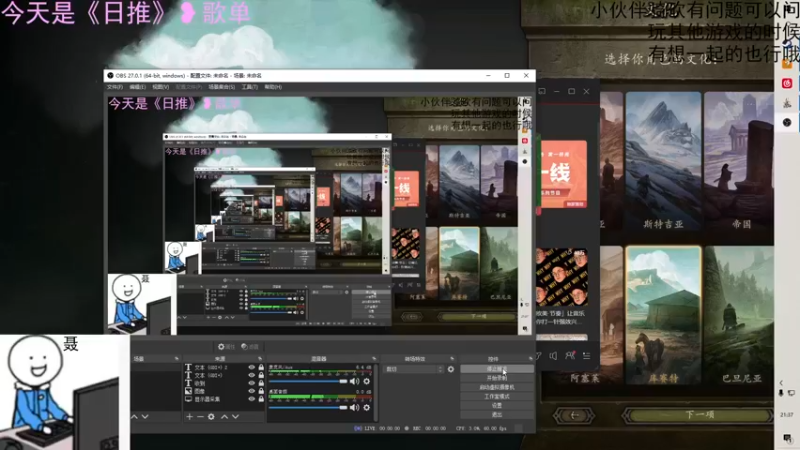Open 桌面音频 mixer settings gear
The image size is (800, 450).
366,408
